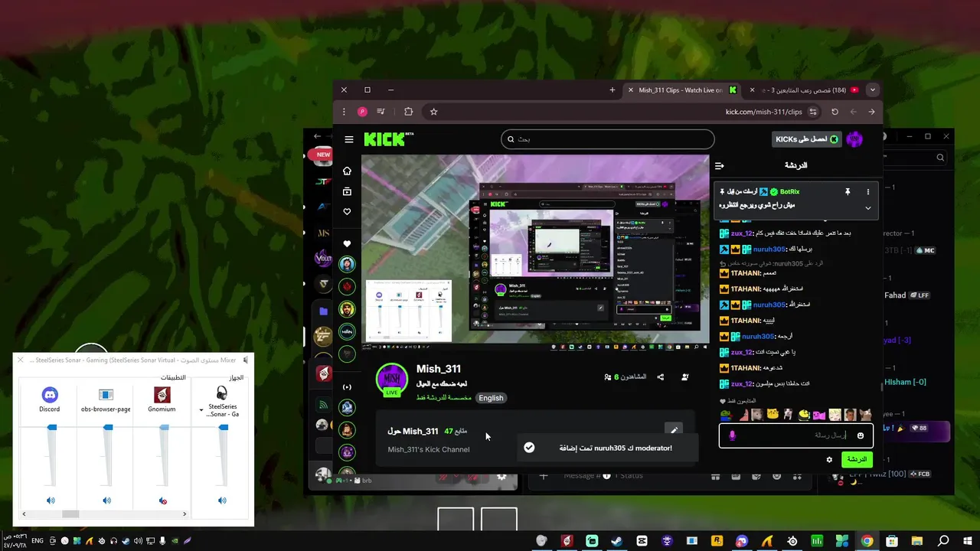Click the Kick search field
This screenshot has width=980, height=551.
click(x=607, y=139)
